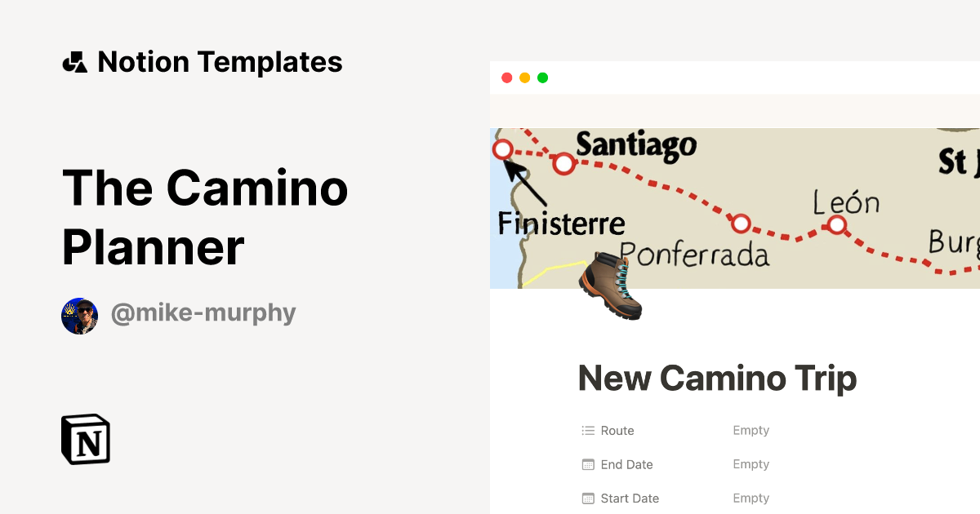
Task: Click the calendar icon beside End Date
Action: 586,464
